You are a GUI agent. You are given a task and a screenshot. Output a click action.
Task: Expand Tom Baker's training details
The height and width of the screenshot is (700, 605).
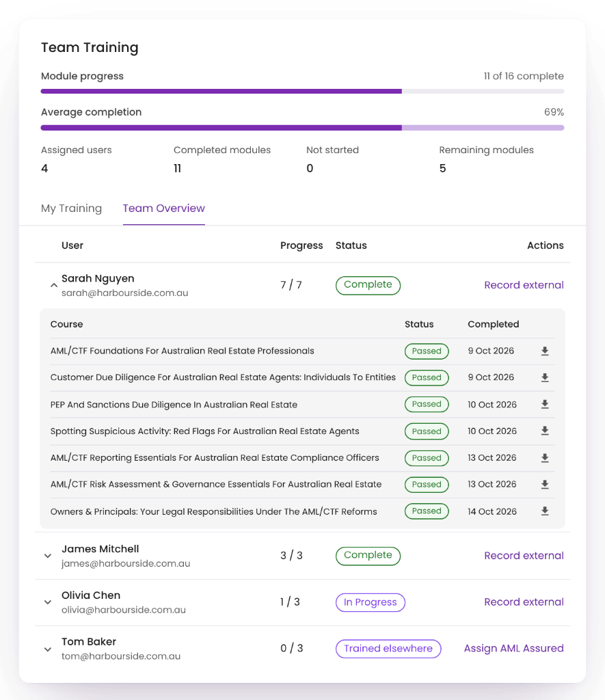(x=48, y=649)
